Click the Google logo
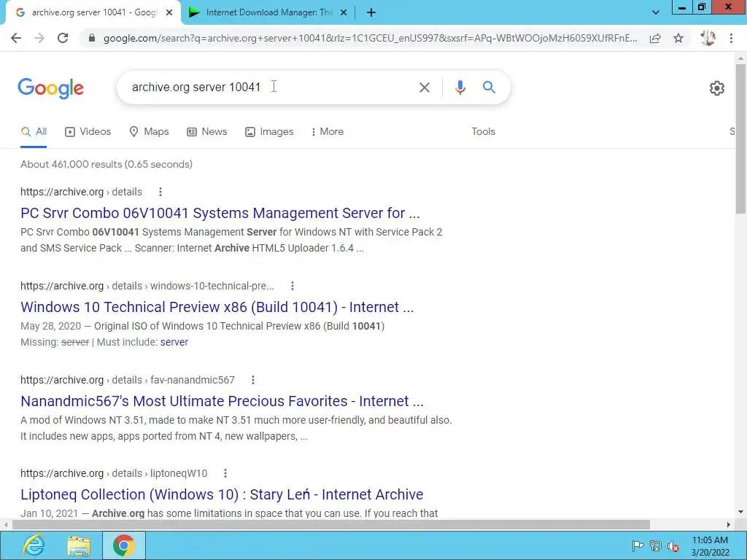The height and width of the screenshot is (560, 747). click(x=50, y=88)
